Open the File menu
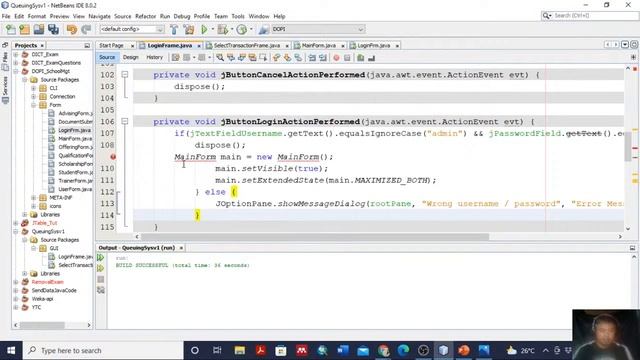This screenshot has height=360, width=640. click(x=6, y=16)
